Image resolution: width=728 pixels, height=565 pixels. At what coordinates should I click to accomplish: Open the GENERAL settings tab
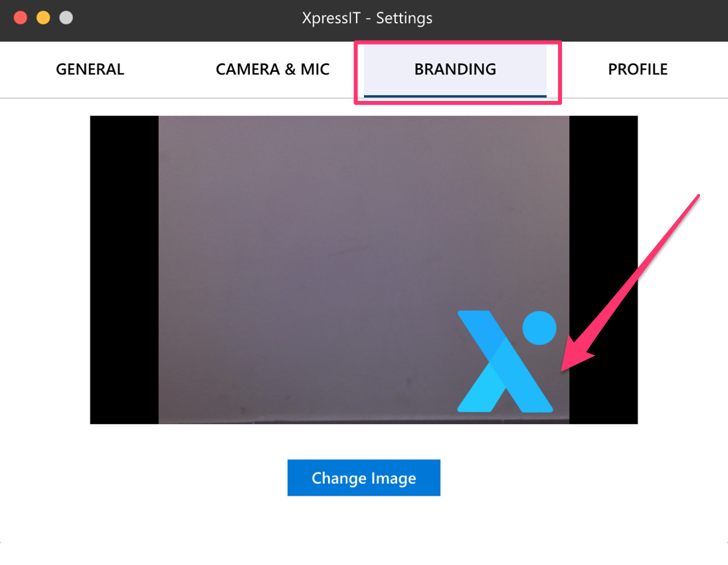pos(90,69)
